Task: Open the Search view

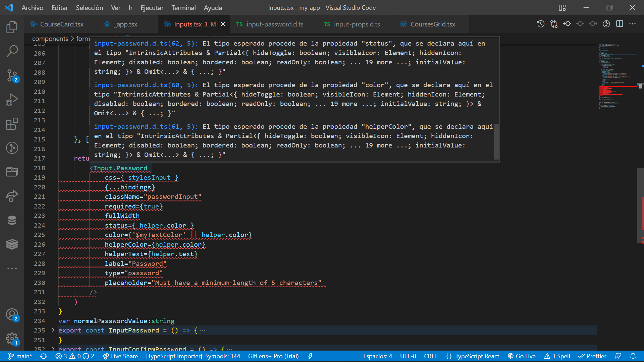Action: pos(12,51)
